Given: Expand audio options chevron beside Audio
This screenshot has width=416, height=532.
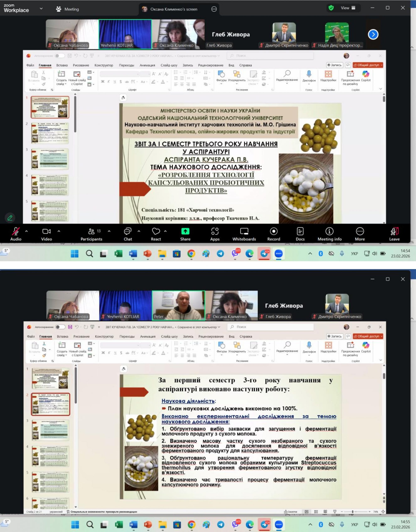Looking at the screenshot, I should 26,231.
